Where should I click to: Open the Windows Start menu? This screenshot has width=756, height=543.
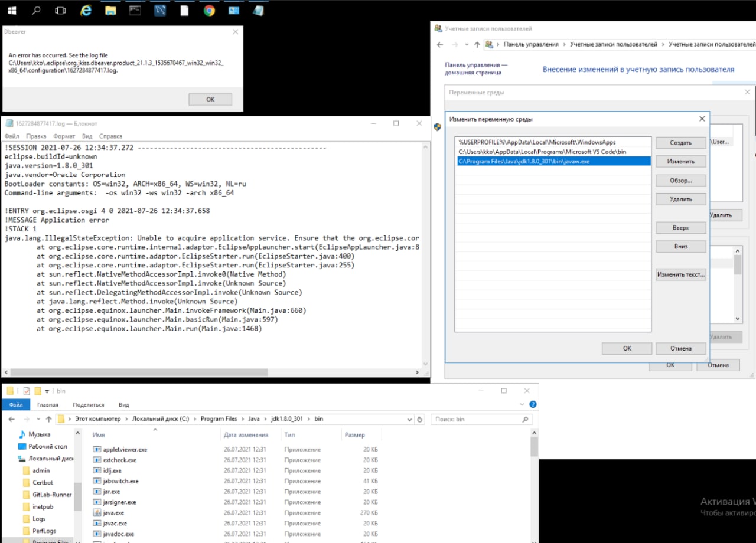click(x=12, y=10)
